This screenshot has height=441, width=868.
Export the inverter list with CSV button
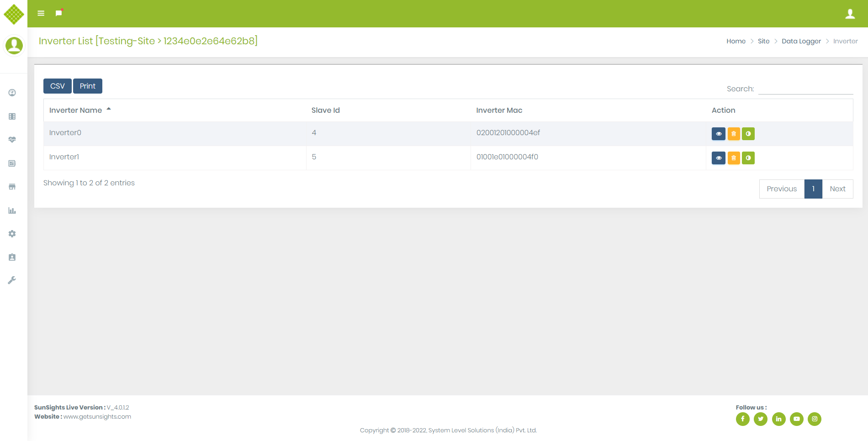(x=58, y=86)
